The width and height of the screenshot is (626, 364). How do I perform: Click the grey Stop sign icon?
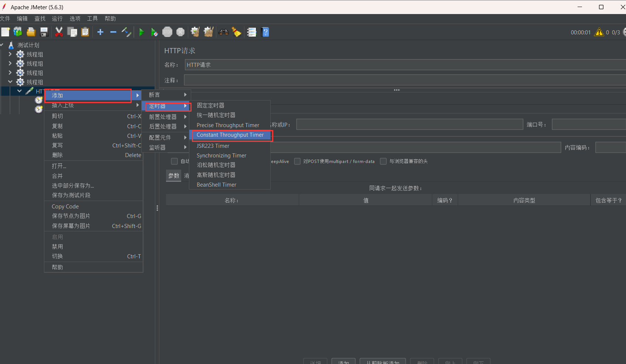click(168, 32)
